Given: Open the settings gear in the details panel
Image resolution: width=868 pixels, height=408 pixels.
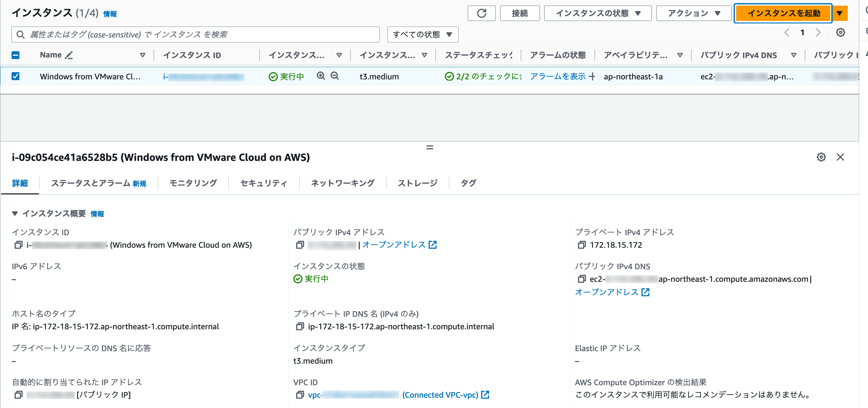Looking at the screenshot, I should (821, 157).
